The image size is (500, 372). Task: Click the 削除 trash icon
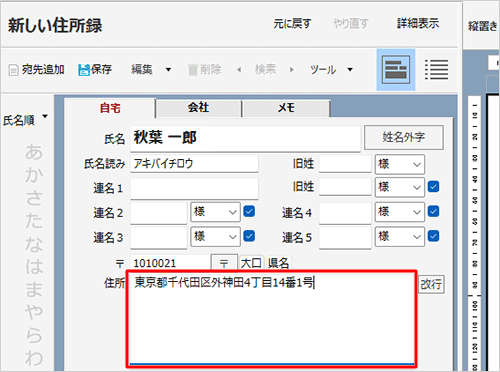point(193,70)
